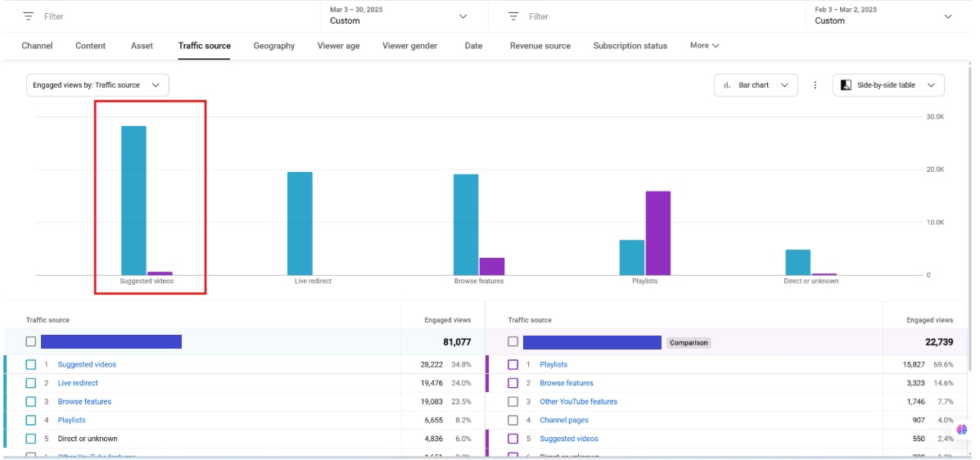Open the Bar chart type dropdown
The width and height of the screenshot is (980, 460).
[756, 85]
